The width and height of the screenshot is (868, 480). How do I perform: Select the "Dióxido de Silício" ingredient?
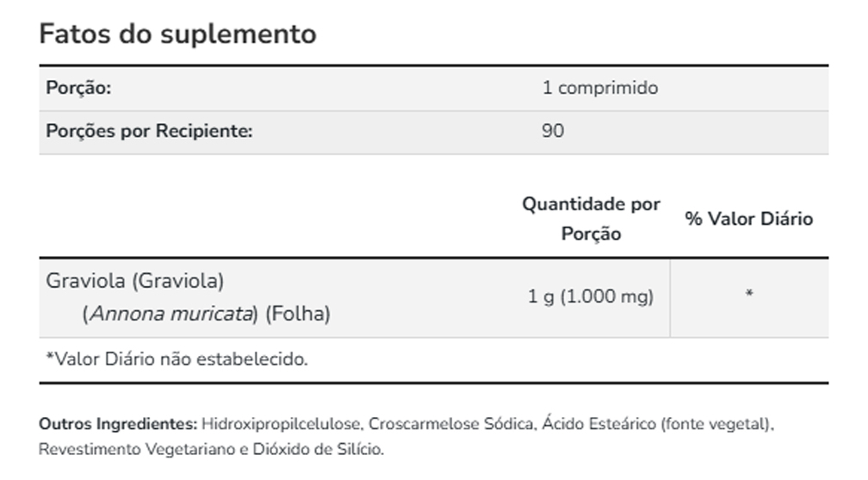[x=322, y=450]
